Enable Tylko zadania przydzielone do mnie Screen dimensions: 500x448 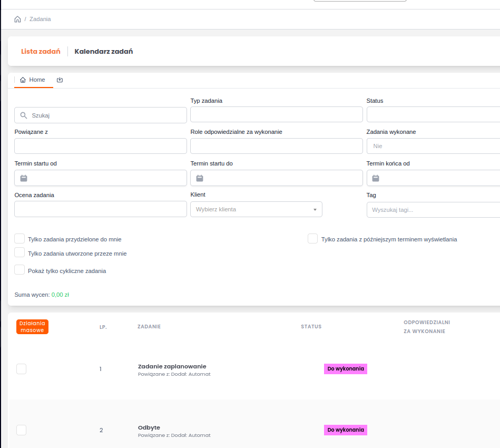click(x=19, y=239)
